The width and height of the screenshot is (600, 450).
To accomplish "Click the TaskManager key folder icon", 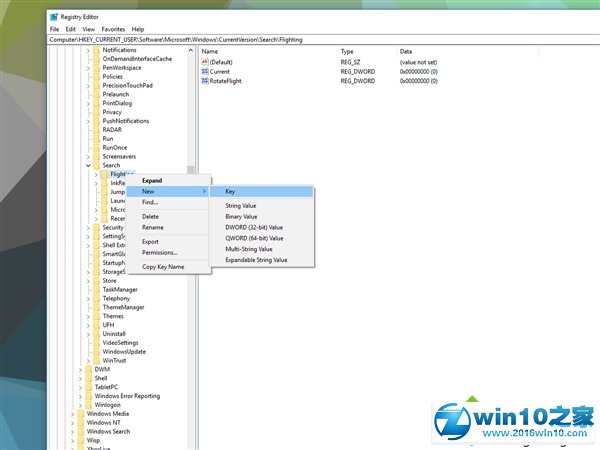I will [96, 289].
